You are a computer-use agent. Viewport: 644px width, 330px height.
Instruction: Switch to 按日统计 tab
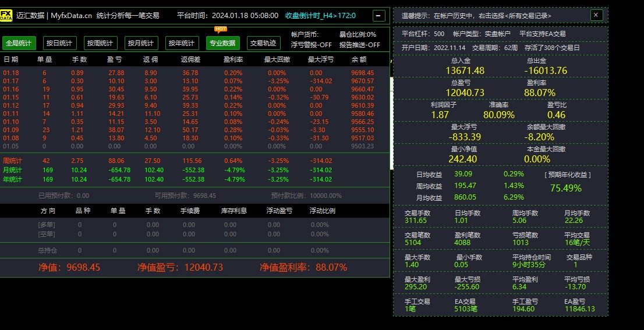59,43
